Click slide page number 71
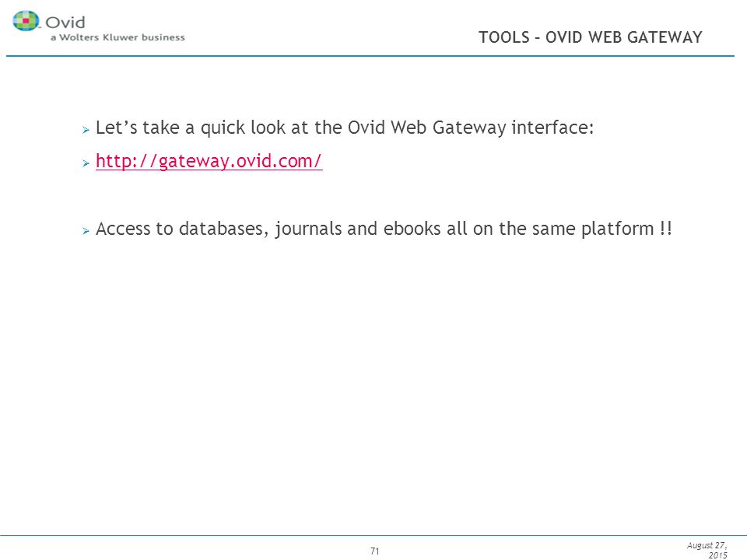The width and height of the screenshot is (747, 560). pos(374,551)
